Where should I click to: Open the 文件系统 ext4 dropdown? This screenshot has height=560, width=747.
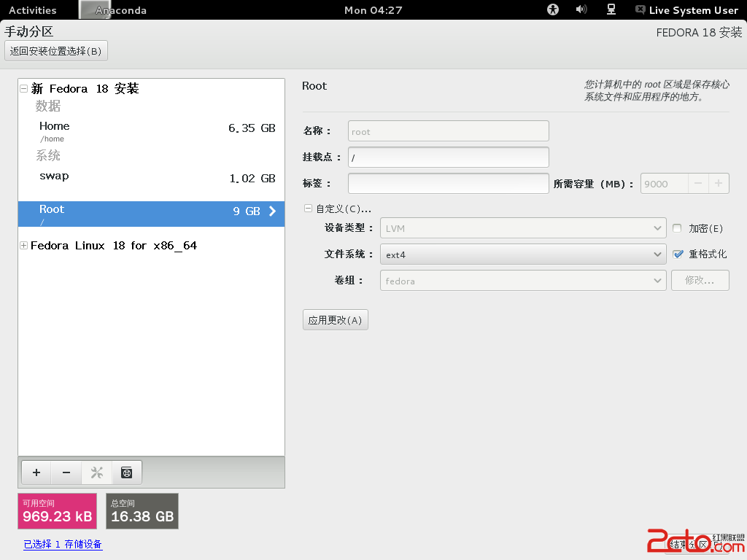[x=522, y=254]
